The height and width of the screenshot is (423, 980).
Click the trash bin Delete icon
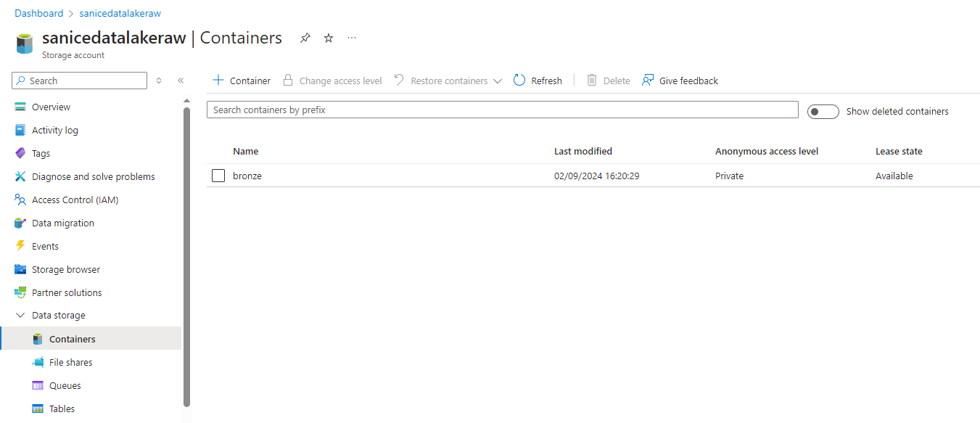click(x=592, y=80)
